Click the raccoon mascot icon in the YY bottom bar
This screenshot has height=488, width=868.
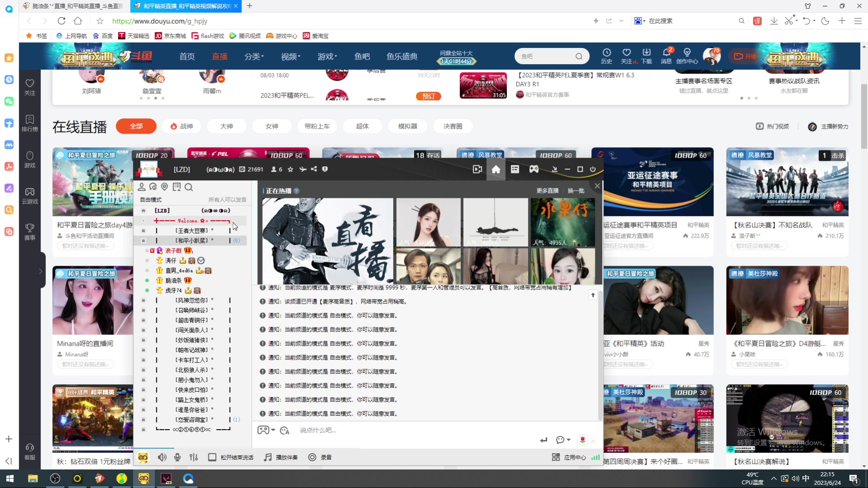[143, 457]
